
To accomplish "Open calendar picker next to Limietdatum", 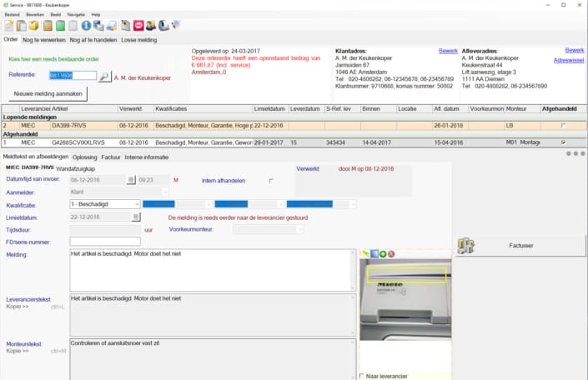I will tap(136, 217).
